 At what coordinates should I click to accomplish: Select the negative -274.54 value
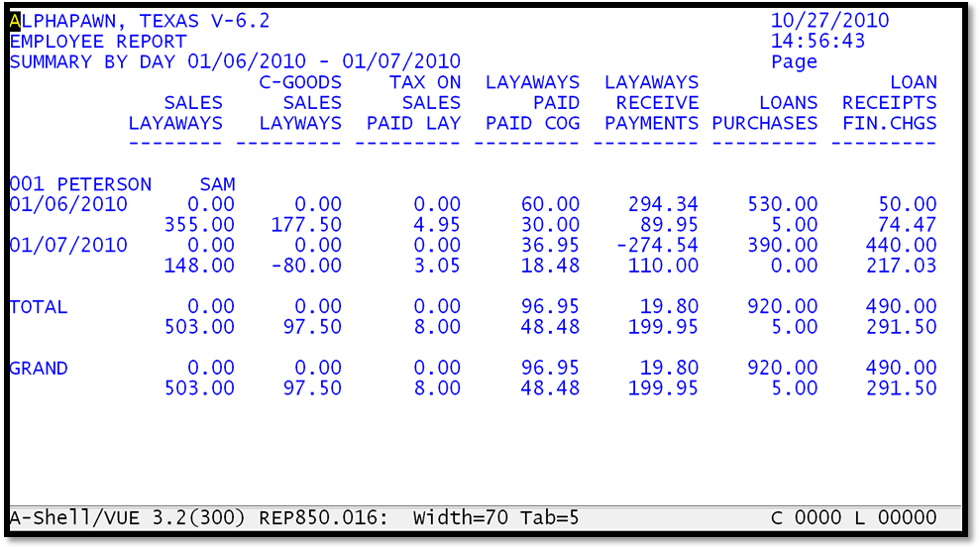(x=657, y=246)
